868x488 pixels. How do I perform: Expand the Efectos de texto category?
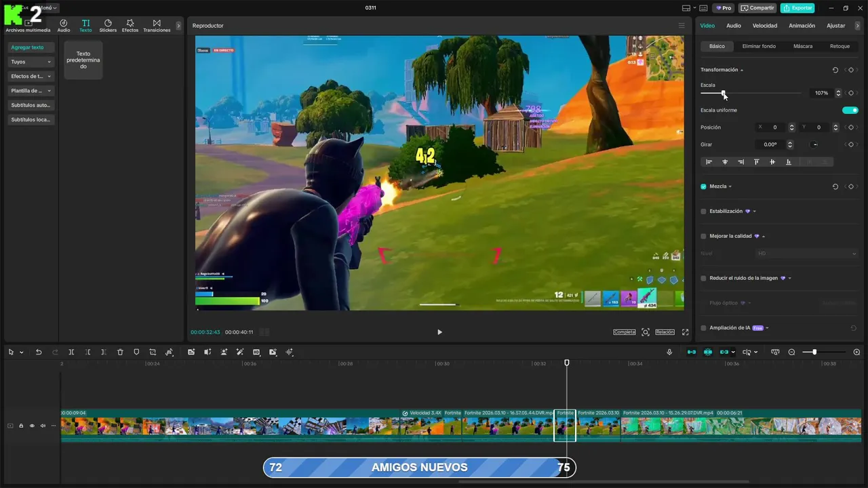31,76
